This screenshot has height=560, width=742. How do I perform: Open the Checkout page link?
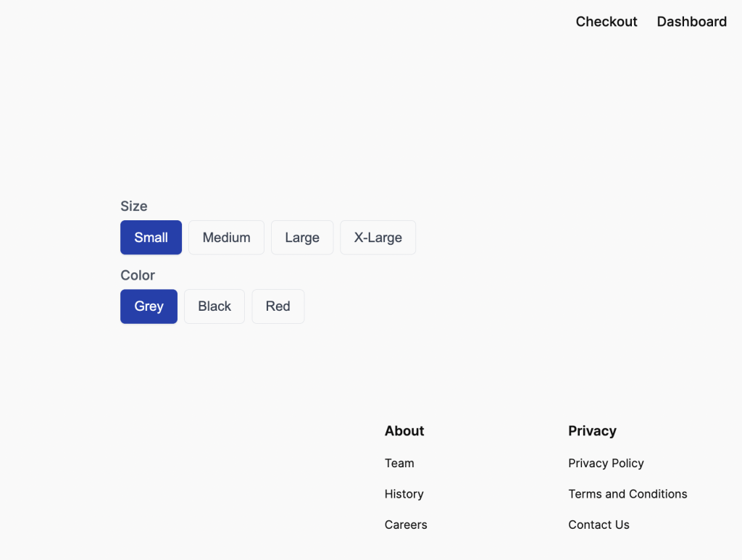click(x=606, y=22)
